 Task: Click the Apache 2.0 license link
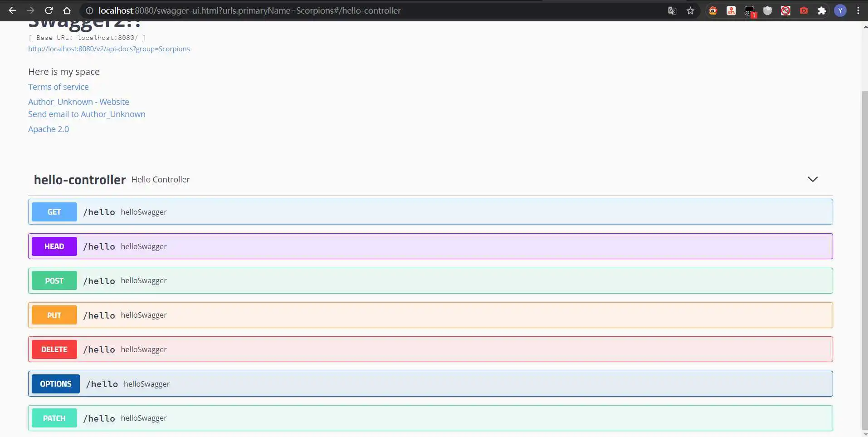click(49, 129)
